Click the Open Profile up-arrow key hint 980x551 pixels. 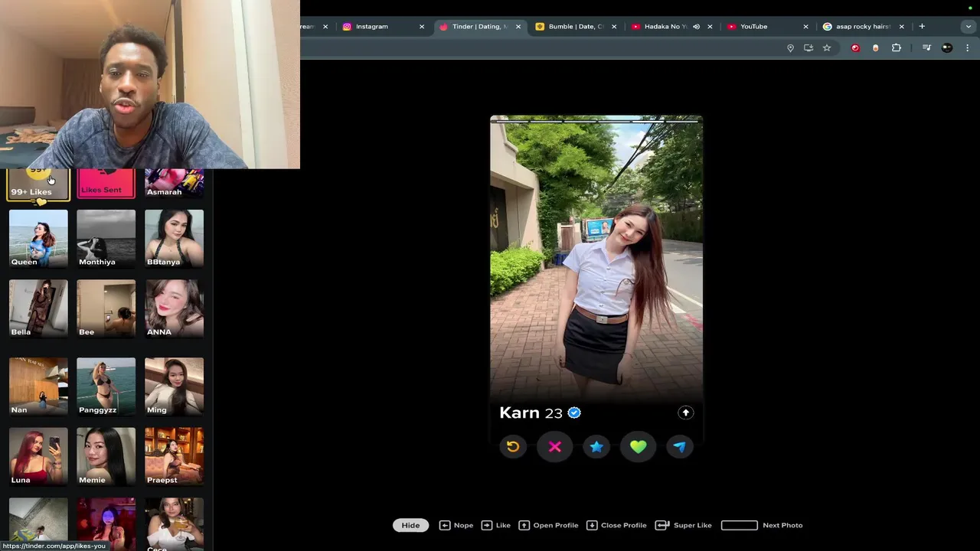pyautogui.click(x=524, y=525)
